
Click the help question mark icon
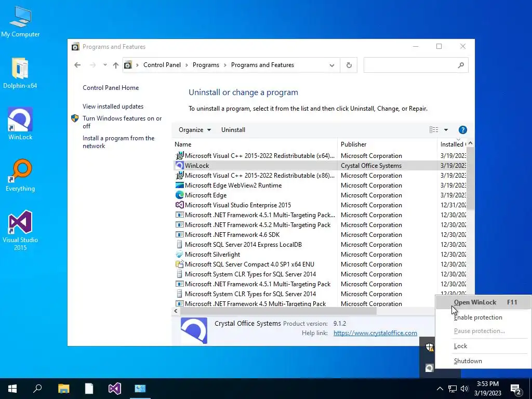462,130
